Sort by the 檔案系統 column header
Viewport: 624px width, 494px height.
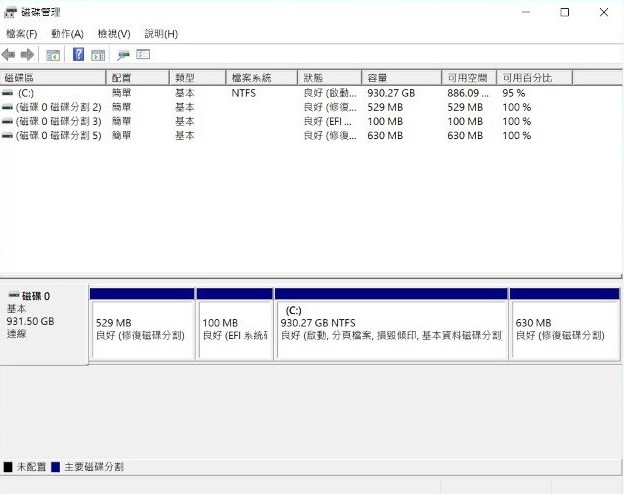coord(261,78)
